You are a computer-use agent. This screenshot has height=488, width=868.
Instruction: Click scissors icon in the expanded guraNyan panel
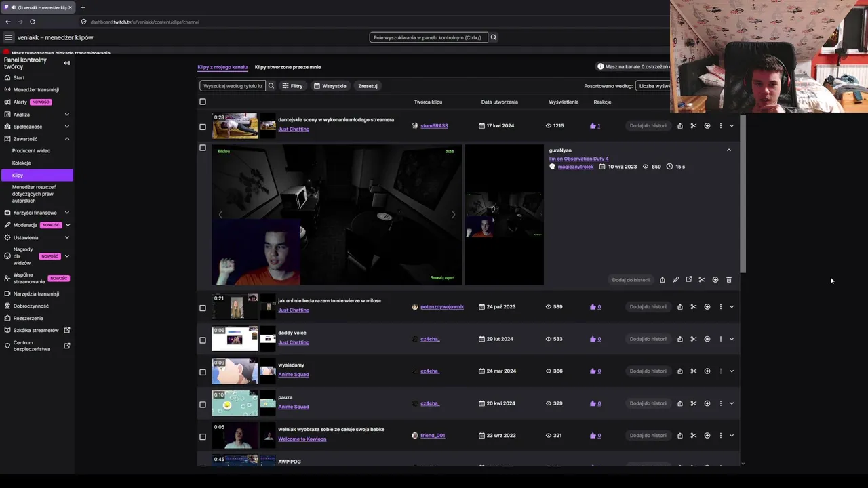point(702,280)
